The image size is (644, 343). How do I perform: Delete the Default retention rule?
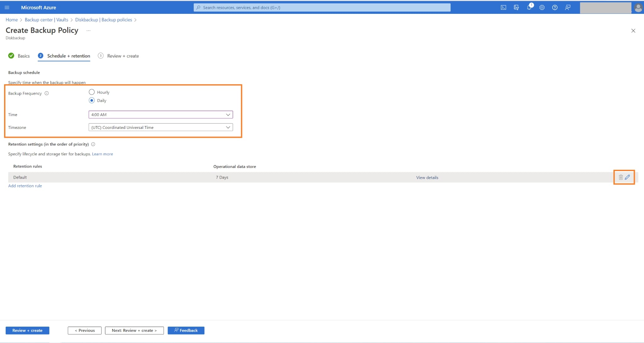621,177
